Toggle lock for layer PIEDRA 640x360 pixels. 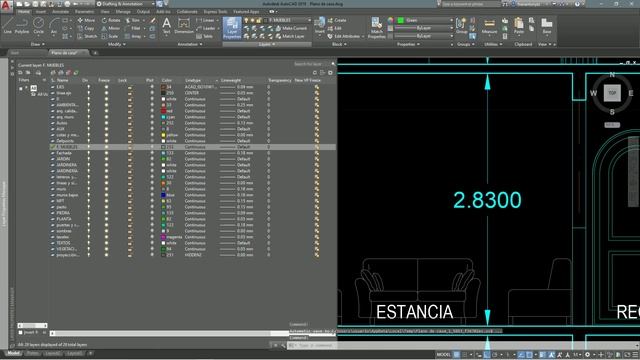click(130, 213)
